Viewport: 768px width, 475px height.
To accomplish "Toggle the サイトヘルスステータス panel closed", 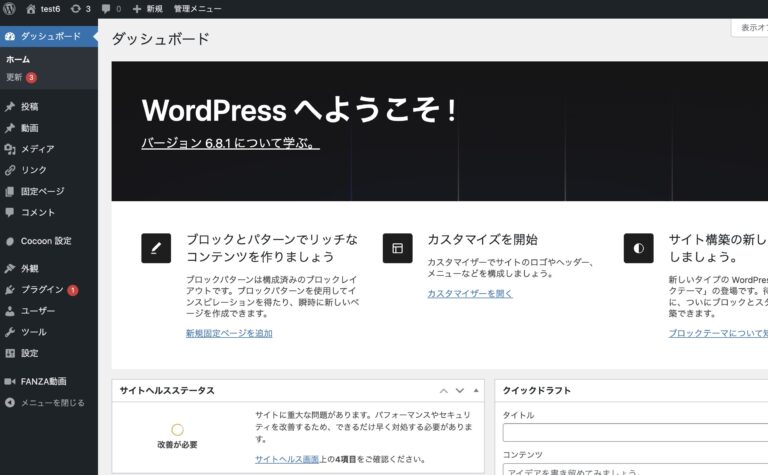I will [477, 391].
